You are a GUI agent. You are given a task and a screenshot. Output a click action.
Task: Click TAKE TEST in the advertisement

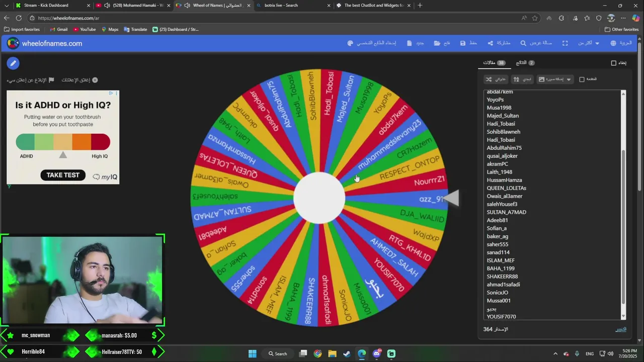point(63,175)
